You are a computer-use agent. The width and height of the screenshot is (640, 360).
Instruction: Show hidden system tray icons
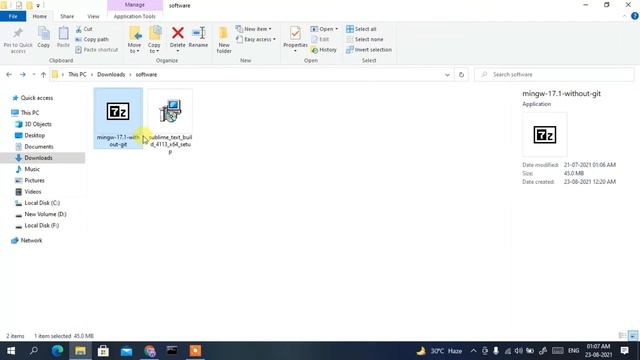(x=473, y=351)
